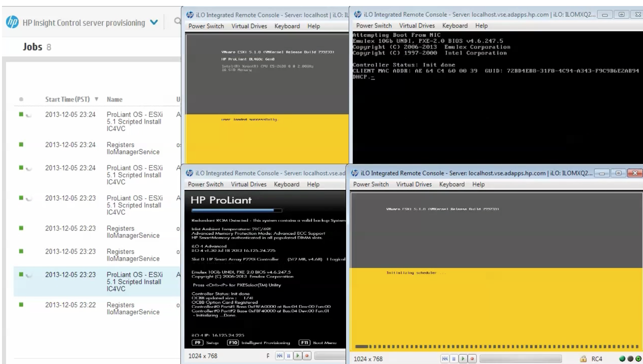The image size is (643, 364).
Task: Click the status dot column header
Action: pos(21,99)
